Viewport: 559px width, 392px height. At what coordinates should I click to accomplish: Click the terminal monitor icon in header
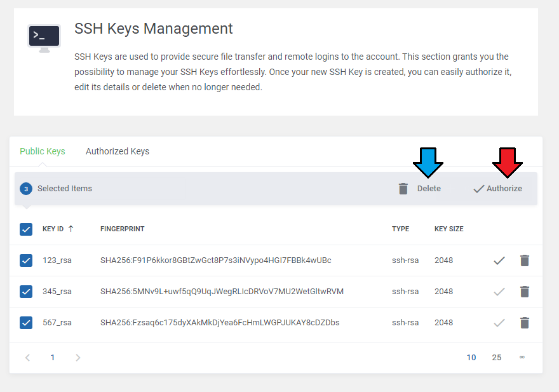44,39
